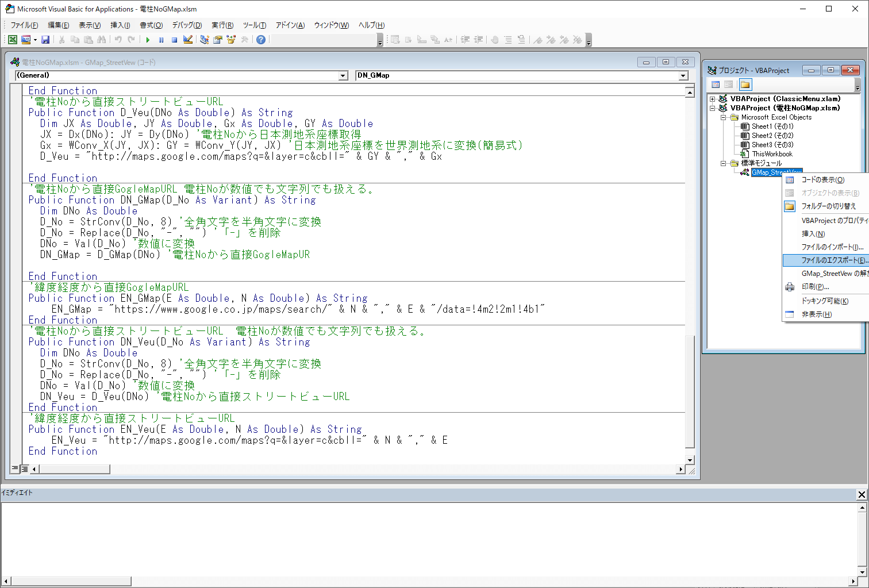Click the View Microsoft Excel toolbar icon
Viewport: 869px width, 588px height.
click(13, 40)
